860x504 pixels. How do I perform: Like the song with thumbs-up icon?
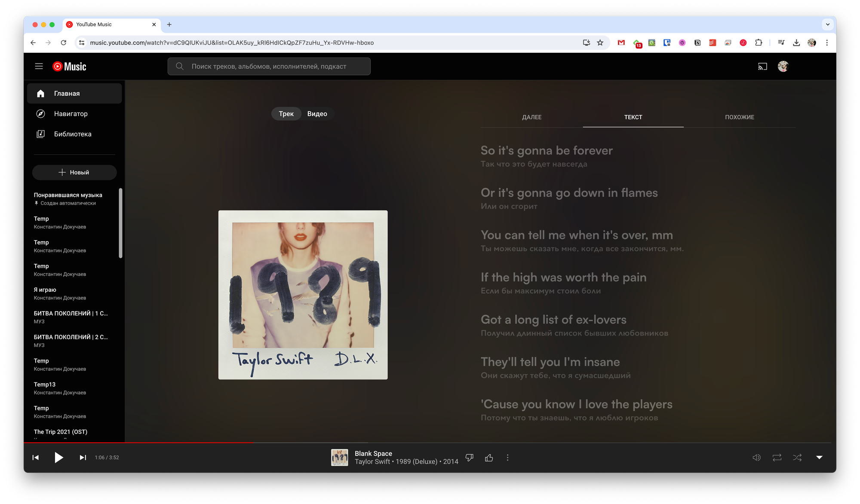[489, 458]
